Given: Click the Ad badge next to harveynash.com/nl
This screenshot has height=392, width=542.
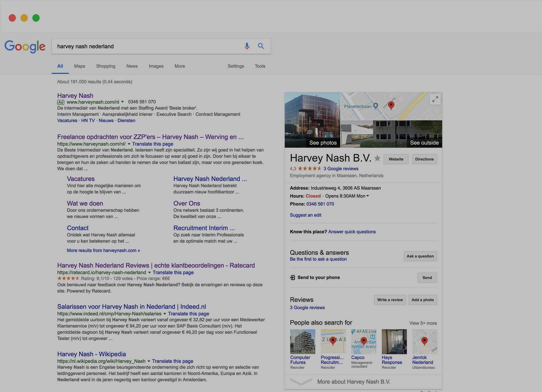Looking at the screenshot, I should pos(61,102).
